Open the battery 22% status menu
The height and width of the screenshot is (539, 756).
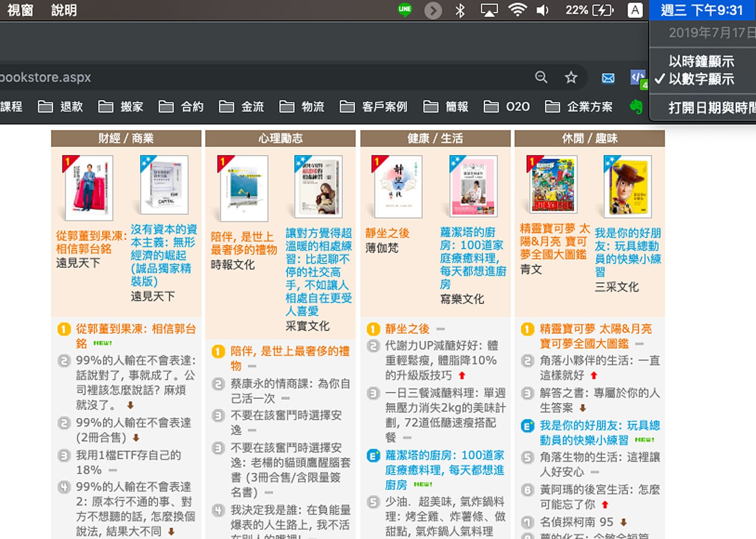pos(589,10)
